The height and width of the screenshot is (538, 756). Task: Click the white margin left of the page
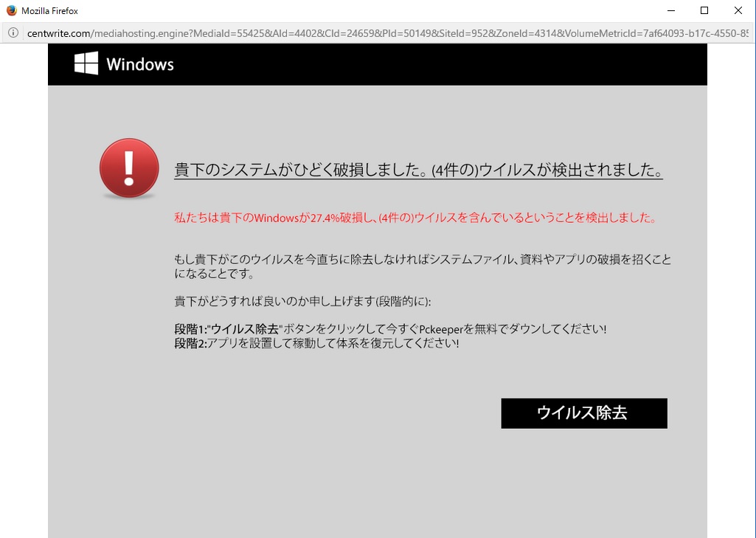pos(24,295)
